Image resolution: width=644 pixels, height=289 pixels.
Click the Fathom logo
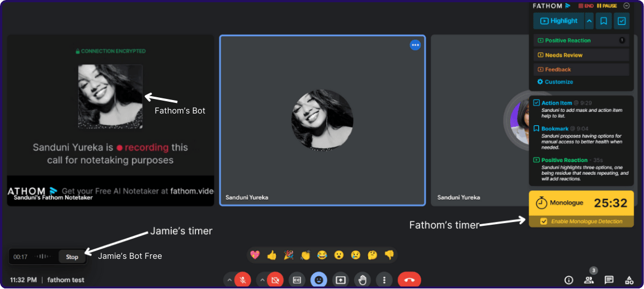[x=552, y=6]
